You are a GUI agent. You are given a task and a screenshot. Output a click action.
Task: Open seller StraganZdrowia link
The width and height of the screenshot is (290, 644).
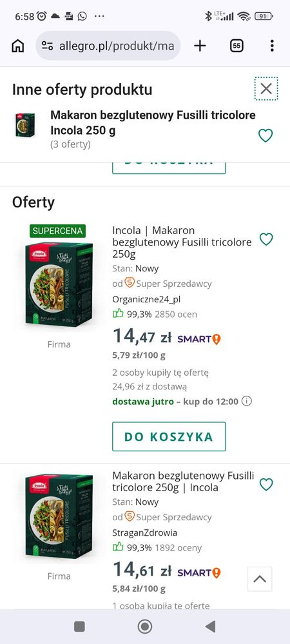[144, 532]
